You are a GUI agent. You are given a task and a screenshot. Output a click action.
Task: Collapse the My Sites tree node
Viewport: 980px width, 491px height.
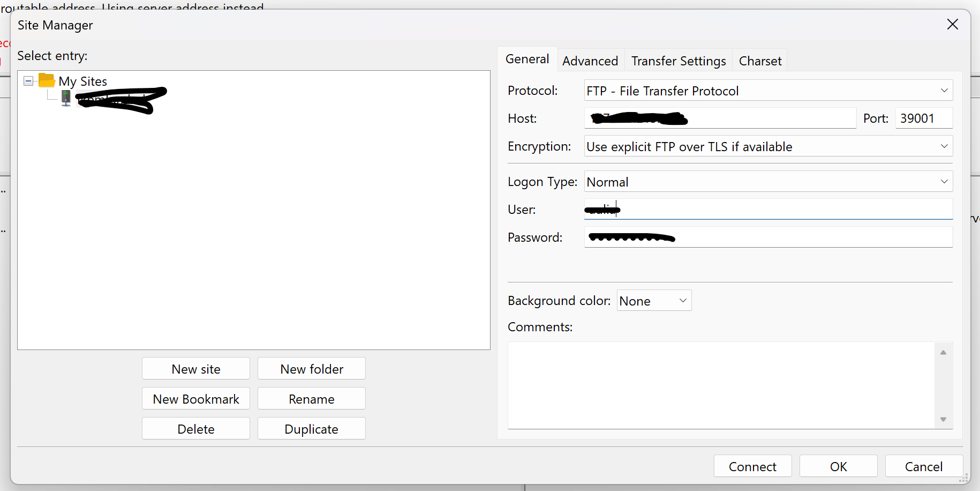[28, 80]
